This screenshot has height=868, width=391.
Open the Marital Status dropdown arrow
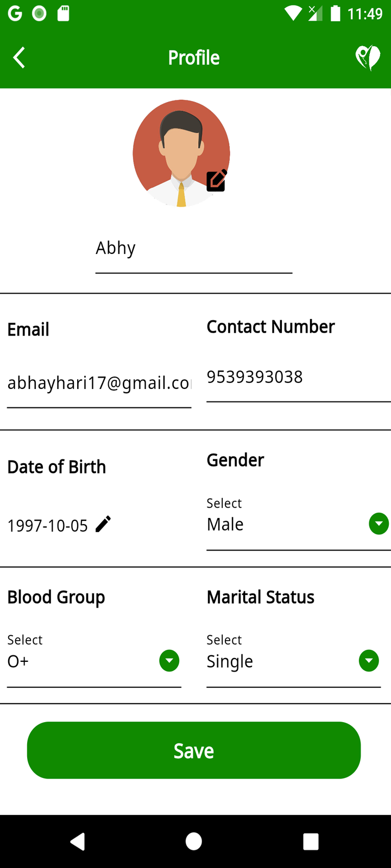pyautogui.click(x=369, y=661)
